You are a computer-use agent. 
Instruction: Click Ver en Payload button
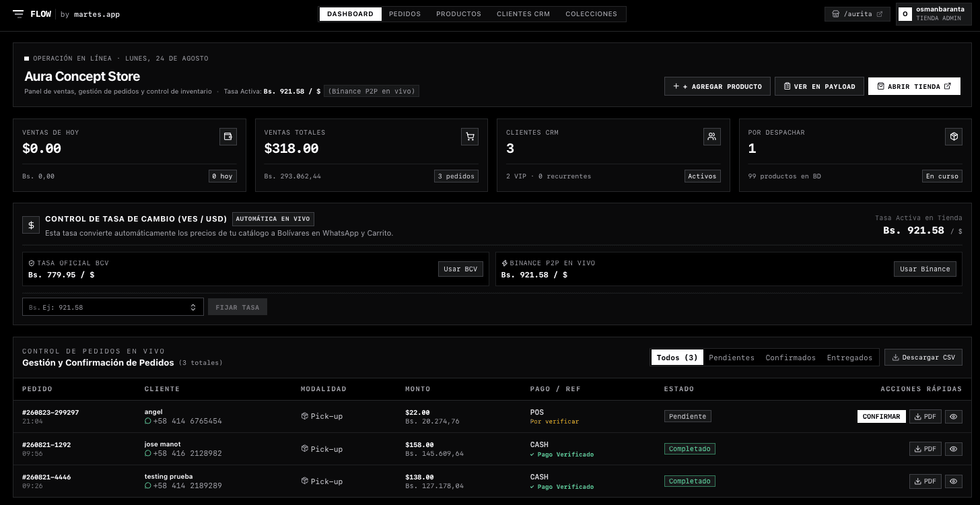click(819, 86)
